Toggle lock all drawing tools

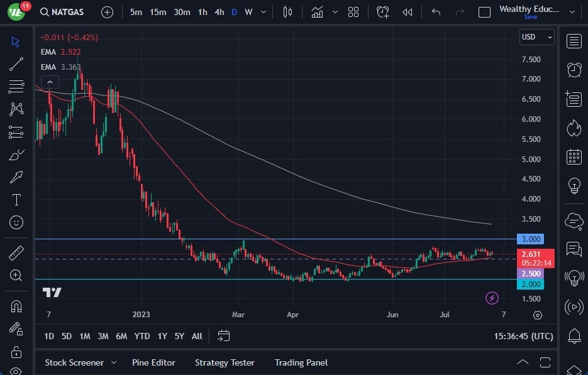pyautogui.click(x=16, y=352)
